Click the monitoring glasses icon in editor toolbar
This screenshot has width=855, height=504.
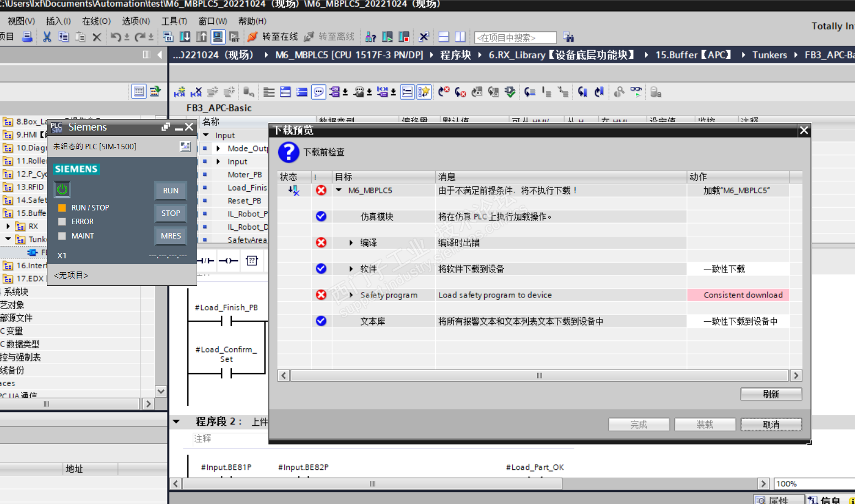(636, 92)
